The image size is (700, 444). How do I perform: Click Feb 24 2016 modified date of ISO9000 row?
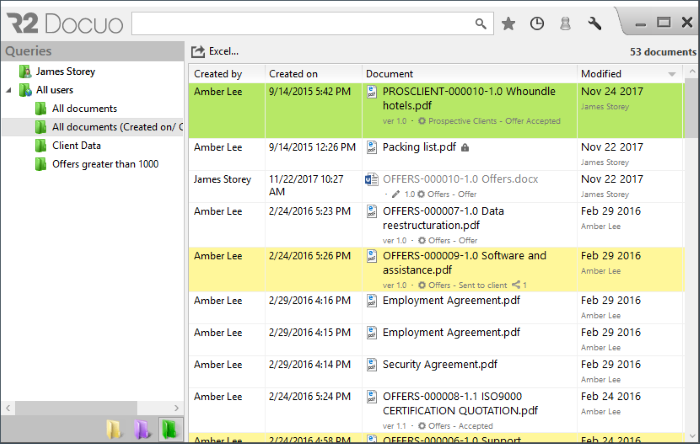click(611, 397)
